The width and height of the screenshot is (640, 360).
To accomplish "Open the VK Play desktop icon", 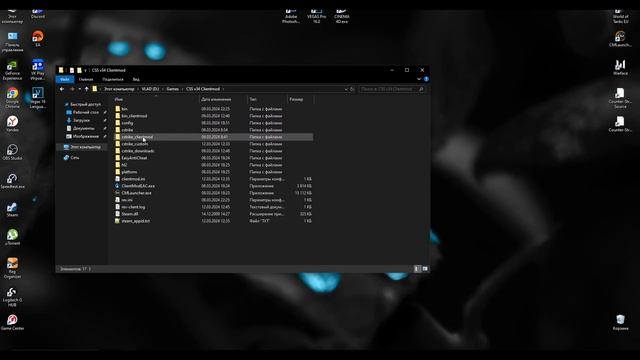I will point(38,69).
